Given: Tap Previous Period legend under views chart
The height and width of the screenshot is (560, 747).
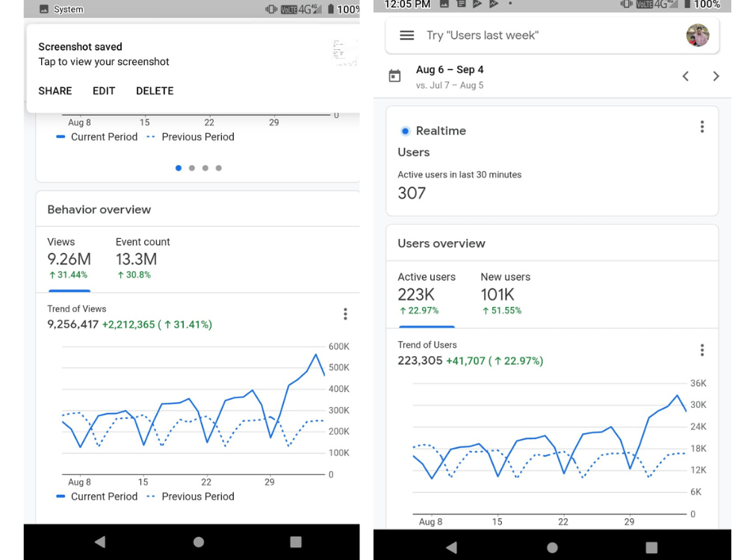Looking at the screenshot, I should tap(190, 497).
